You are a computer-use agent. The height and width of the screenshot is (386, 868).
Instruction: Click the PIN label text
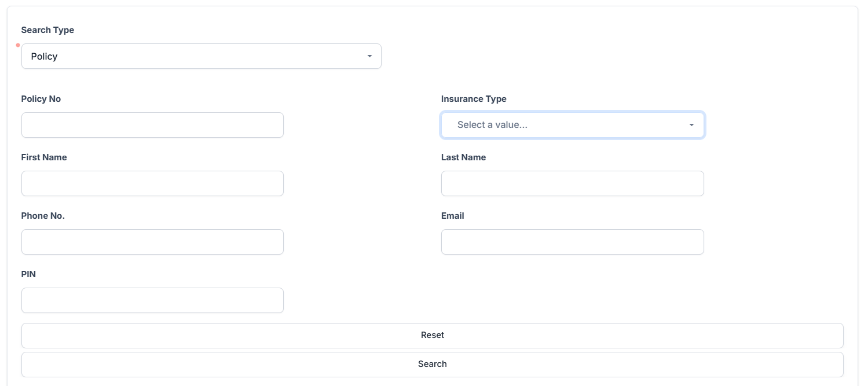pos(28,274)
